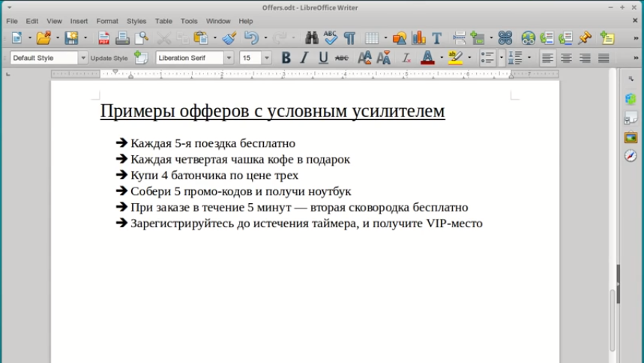The height and width of the screenshot is (363, 644).
Task: Export document directly as PDF
Action: pos(103,37)
